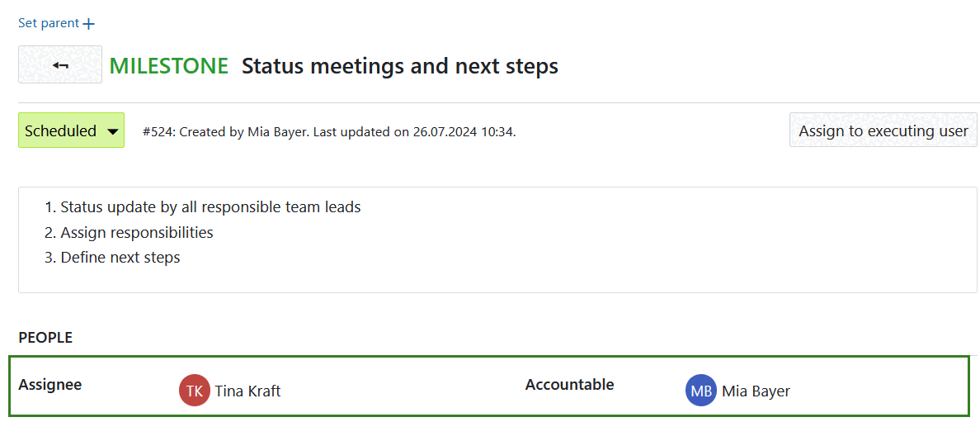Click the Set parent link
The image size is (980, 422).
tap(49, 23)
